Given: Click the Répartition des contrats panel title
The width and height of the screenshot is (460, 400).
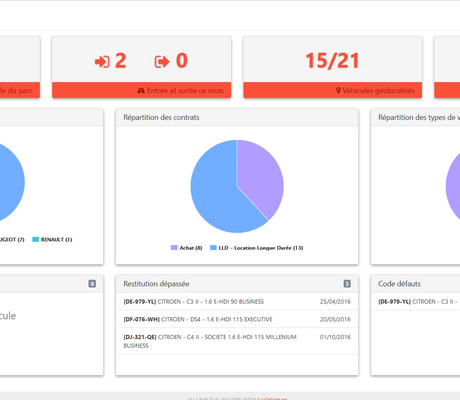Looking at the screenshot, I should 161,117.
